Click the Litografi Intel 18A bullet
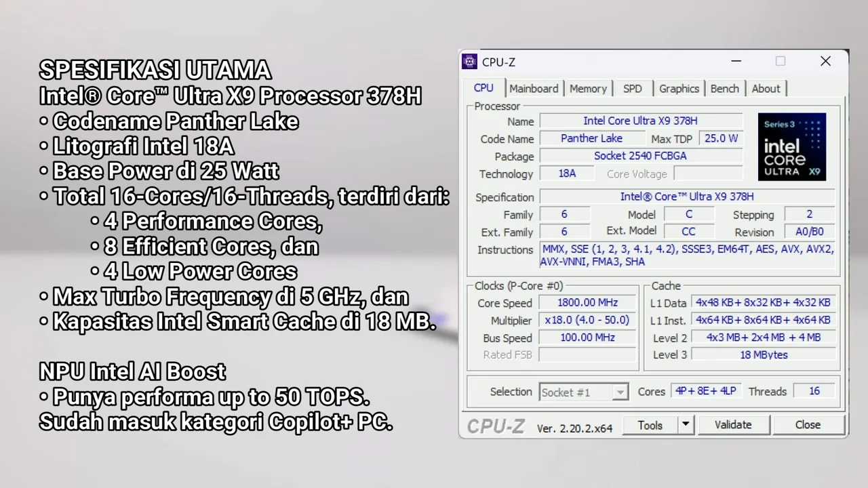The height and width of the screenshot is (488, 868). coord(137,146)
